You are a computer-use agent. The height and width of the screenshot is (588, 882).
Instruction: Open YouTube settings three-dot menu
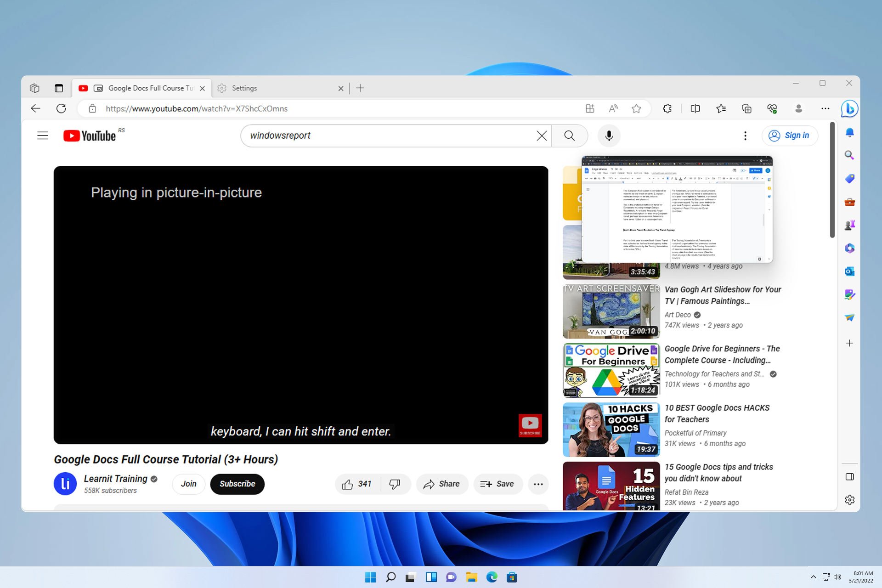click(745, 136)
